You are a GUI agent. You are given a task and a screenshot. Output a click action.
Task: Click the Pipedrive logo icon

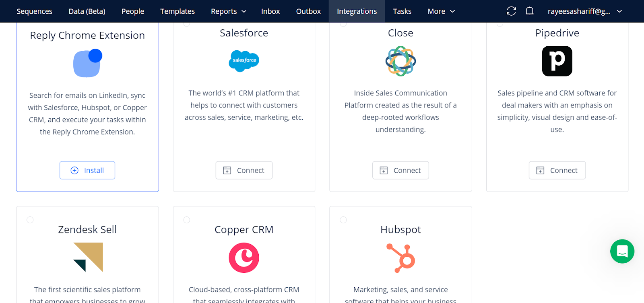tap(557, 61)
